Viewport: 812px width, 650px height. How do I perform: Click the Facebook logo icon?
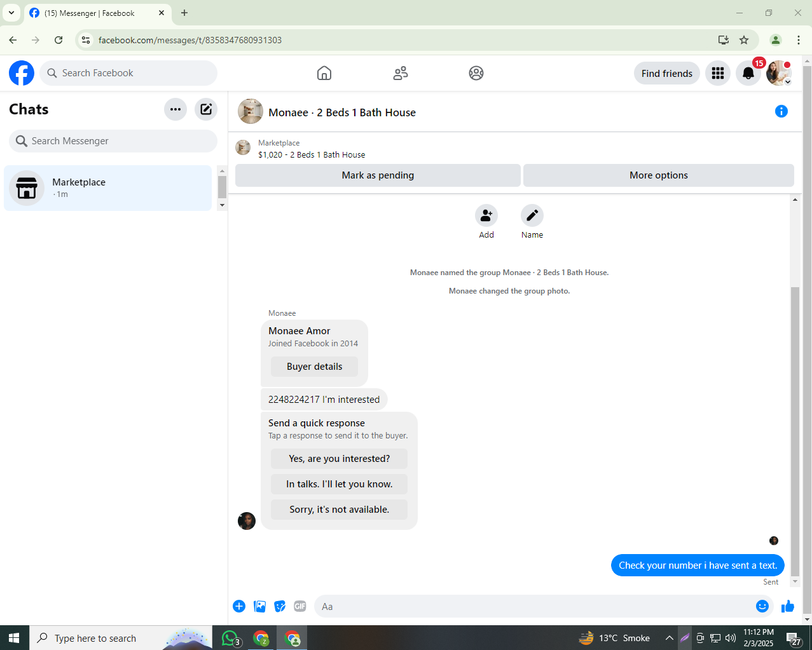[x=22, y=73]
